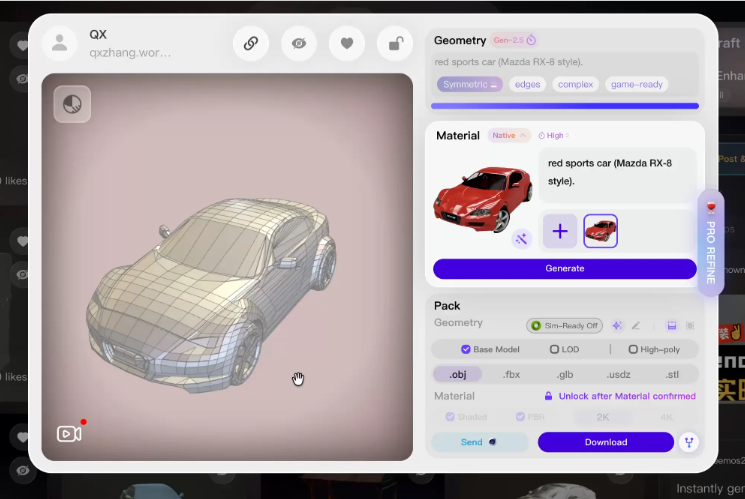This screenshot has height=499, width=745.
Task: Toggle the Symmetric tag
Action: point(469,84)
